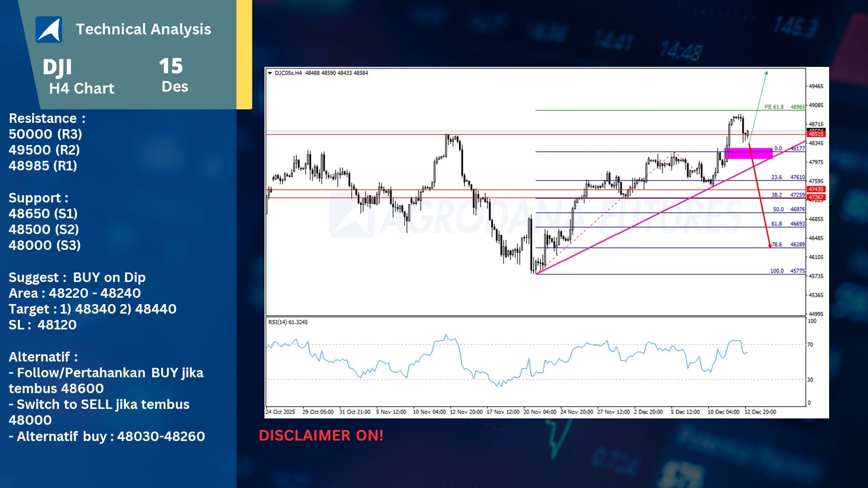Click the Technical Analysis header title

[143, 29]
